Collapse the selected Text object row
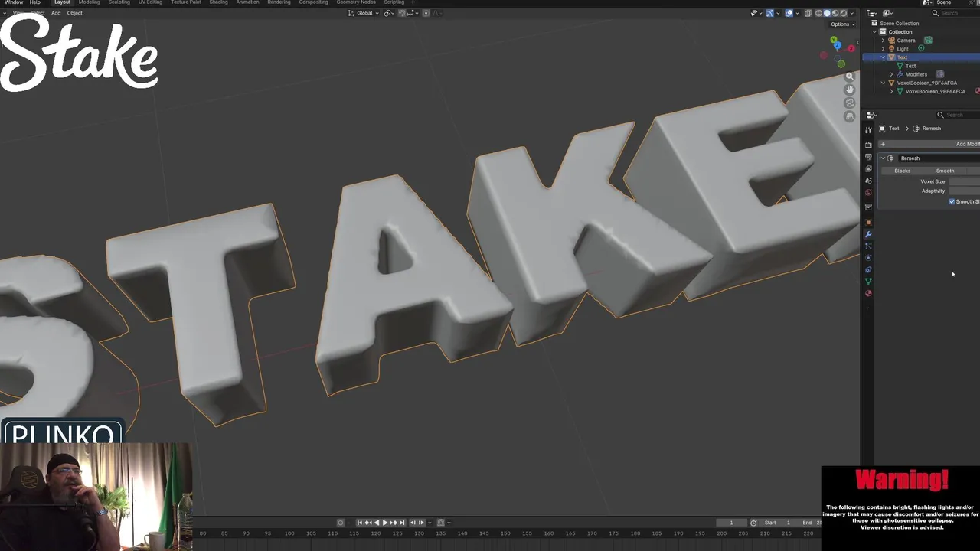The width and height of the screenshot is (980, 551). pyautogui.click(x=883, y=57)
